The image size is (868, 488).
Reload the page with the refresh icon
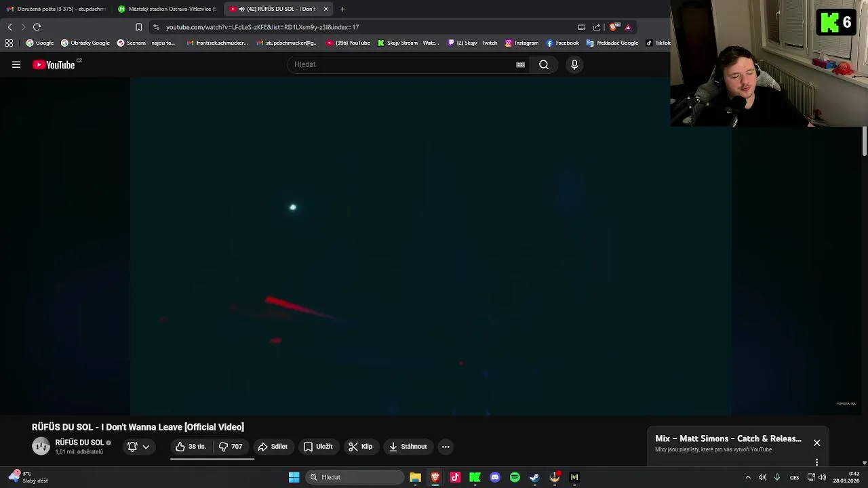click(x=37, y=27)
